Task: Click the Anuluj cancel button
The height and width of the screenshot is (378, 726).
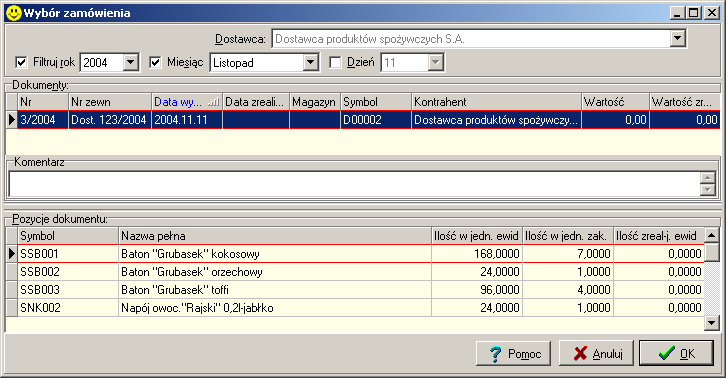Action: pyautogui.click(x=596, y=353)
